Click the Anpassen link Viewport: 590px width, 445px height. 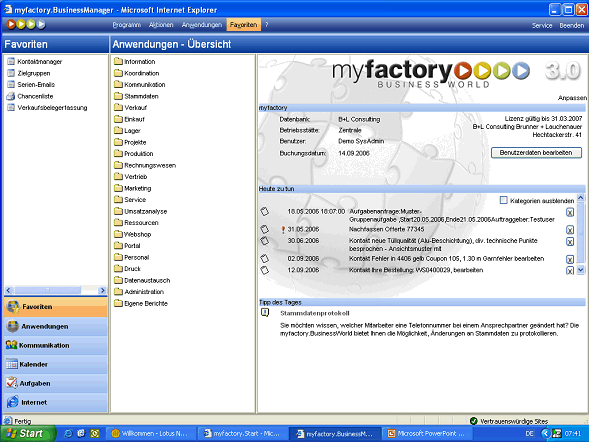click(572, 98)
